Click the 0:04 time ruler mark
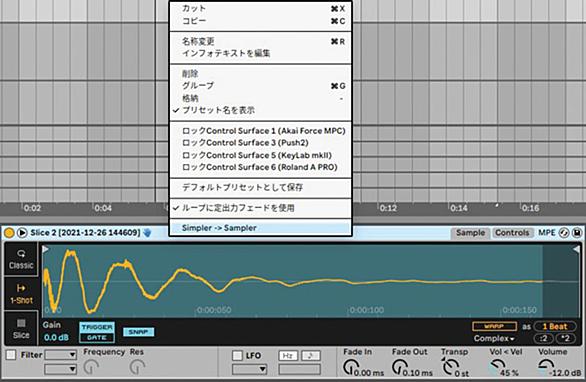Image resolution: width=586 pixels, height=382 pixels. 102,208
